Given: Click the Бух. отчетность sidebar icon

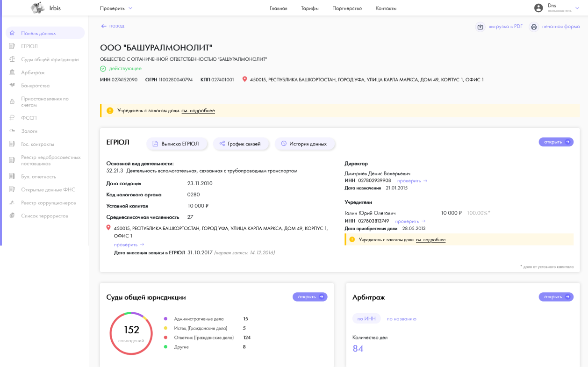Looking at the screenshot, I should [12, 177].
